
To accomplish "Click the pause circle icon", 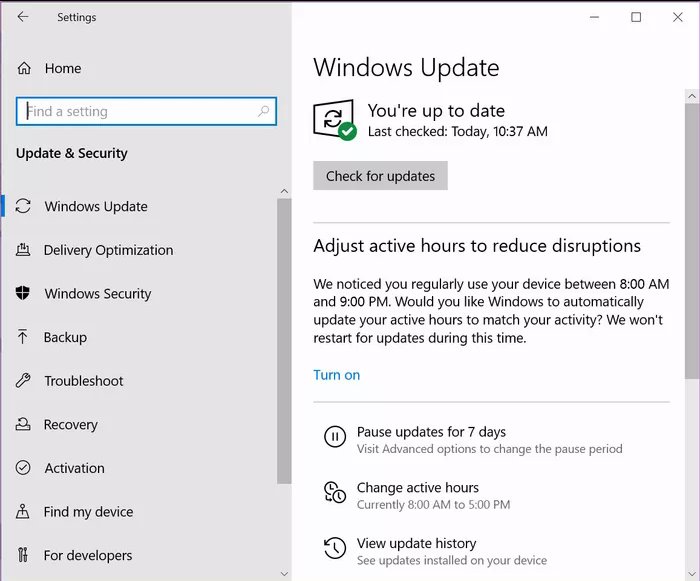I will (x=335, y=436).
